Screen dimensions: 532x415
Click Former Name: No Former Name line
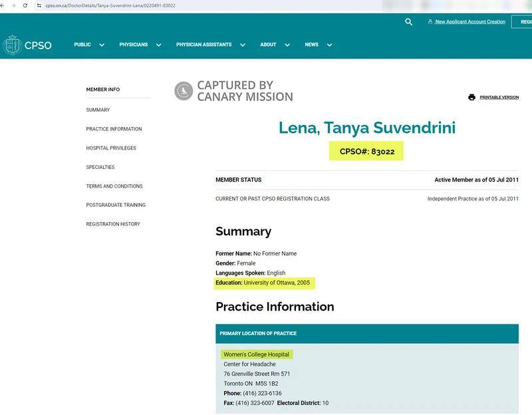pos(256,253)
